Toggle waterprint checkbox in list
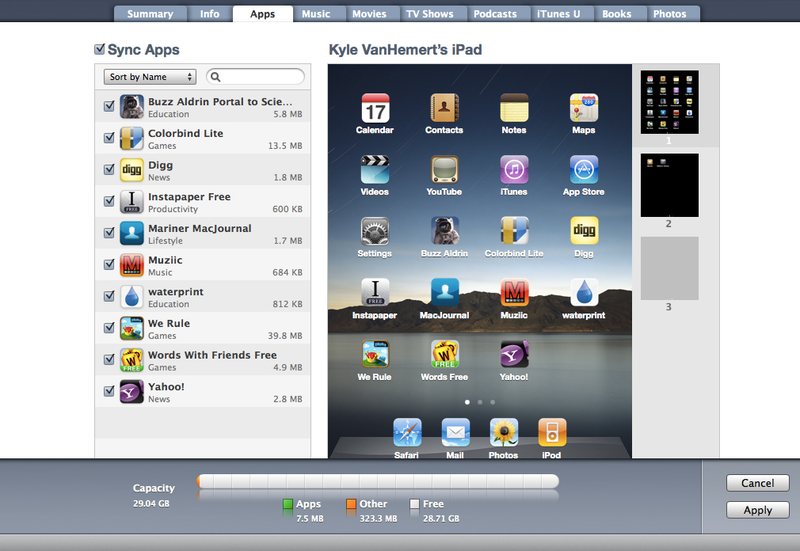 109,296
